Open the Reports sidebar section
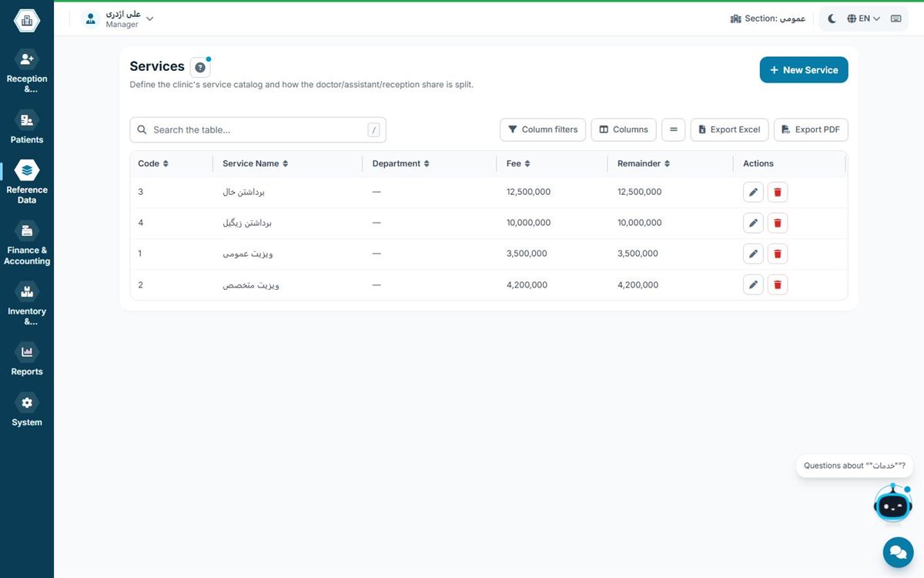This screenshot has width=924, height=578. [27, 360]
